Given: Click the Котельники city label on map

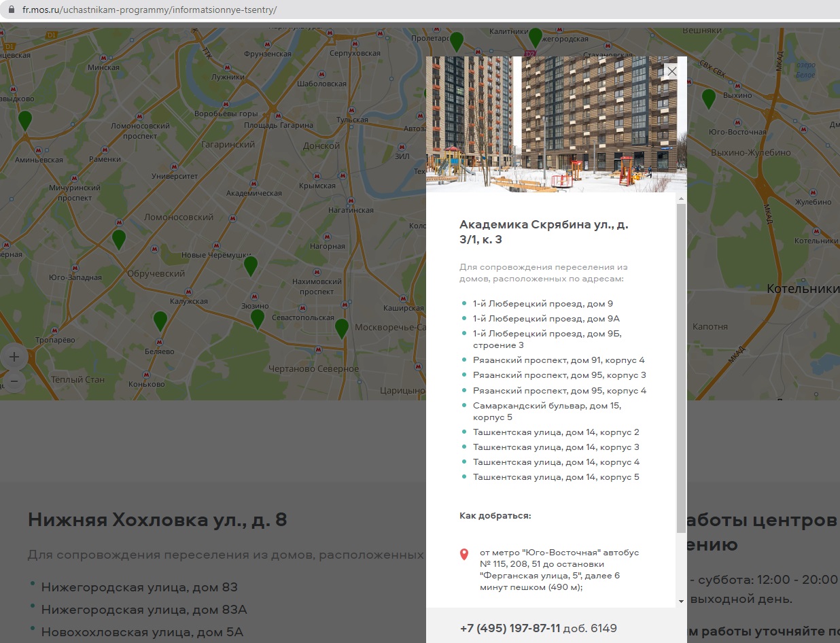Looking at the screenshot, I should [x=803, y=289].
